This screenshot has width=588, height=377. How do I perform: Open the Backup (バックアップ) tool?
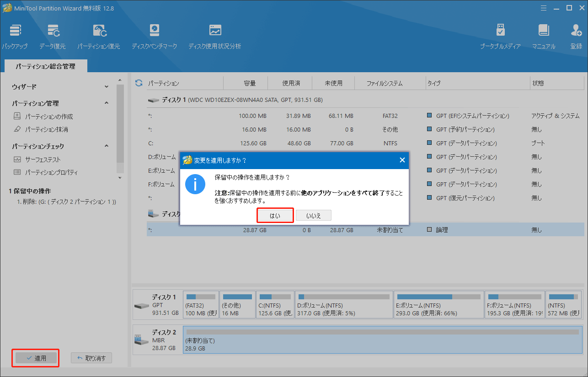tap(15, 37)
